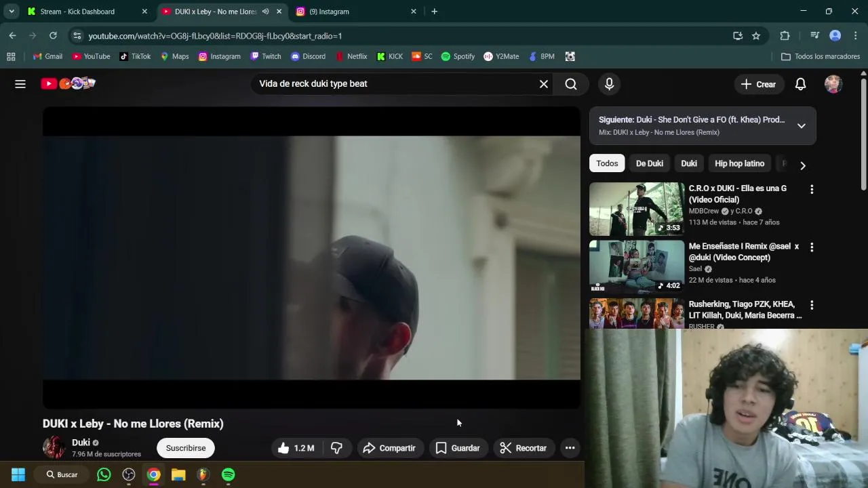Save the video with Guardar

click(x=458, y=448)
